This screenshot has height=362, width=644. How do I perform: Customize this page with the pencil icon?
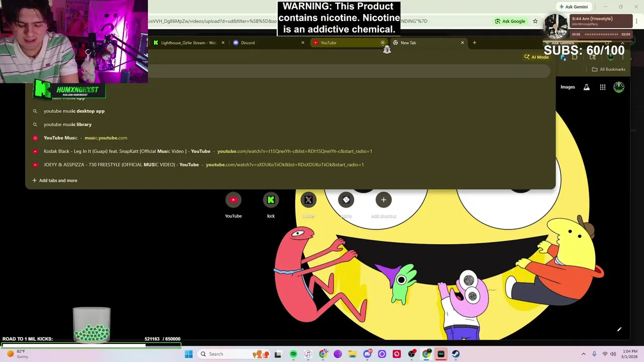619,329
